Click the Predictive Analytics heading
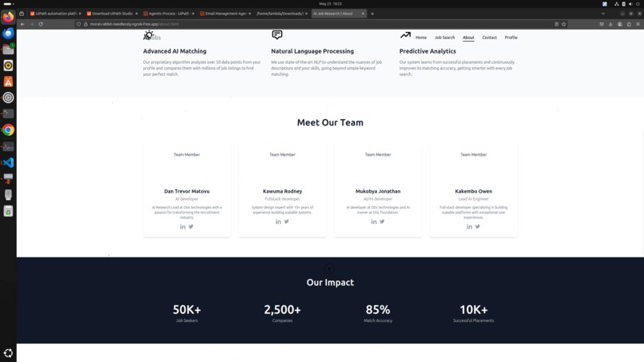644x362 pixels. 427,51
